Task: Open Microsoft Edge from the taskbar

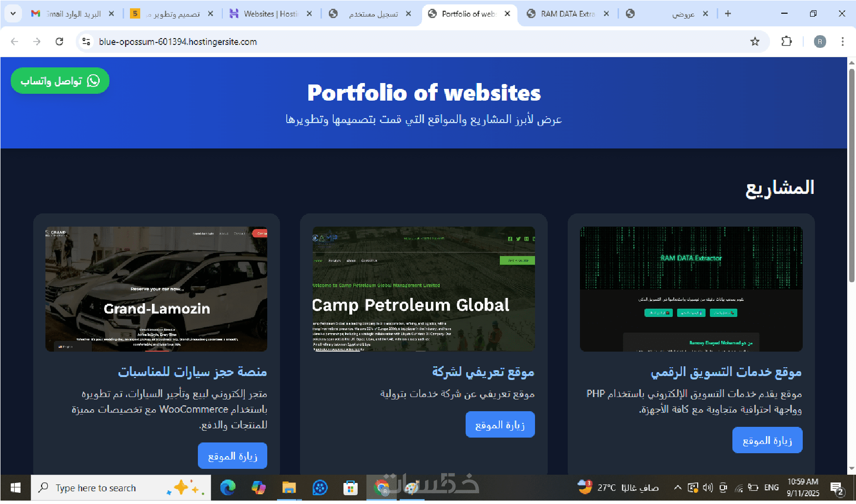Action: point(228,487)
